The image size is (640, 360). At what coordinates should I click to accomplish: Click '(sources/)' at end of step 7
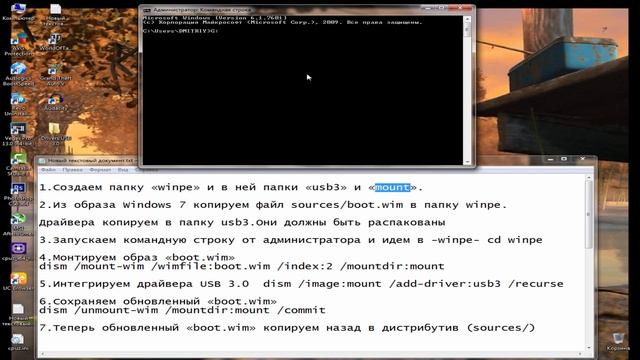click(501, 328)
